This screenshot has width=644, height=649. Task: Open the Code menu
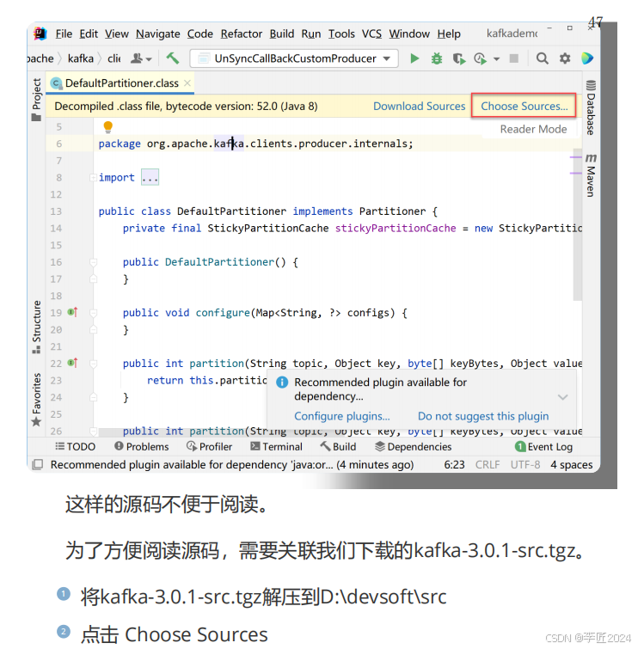coord(199,34)
